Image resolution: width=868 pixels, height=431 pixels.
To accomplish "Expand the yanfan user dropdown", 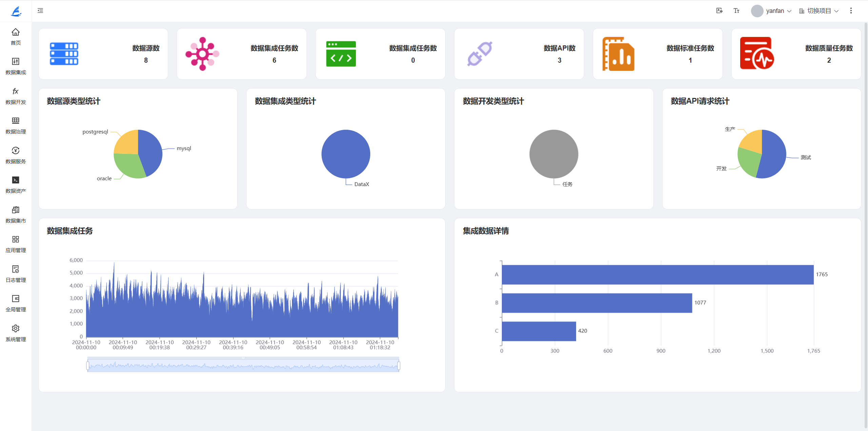I will (x=775, y=11).
